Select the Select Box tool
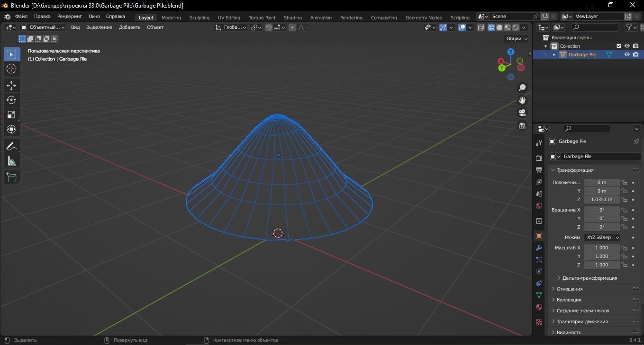644x345 pixels. point(11,54)
